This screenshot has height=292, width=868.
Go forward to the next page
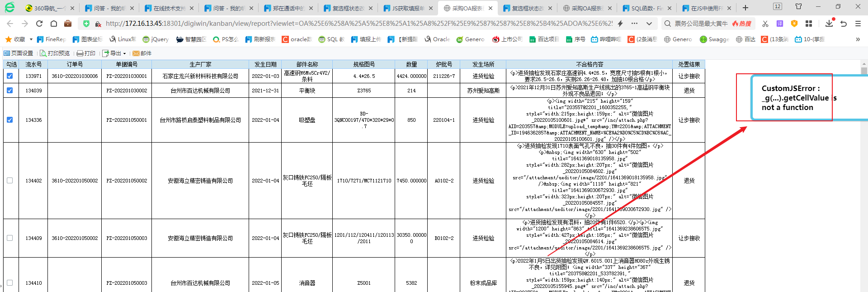24,24
